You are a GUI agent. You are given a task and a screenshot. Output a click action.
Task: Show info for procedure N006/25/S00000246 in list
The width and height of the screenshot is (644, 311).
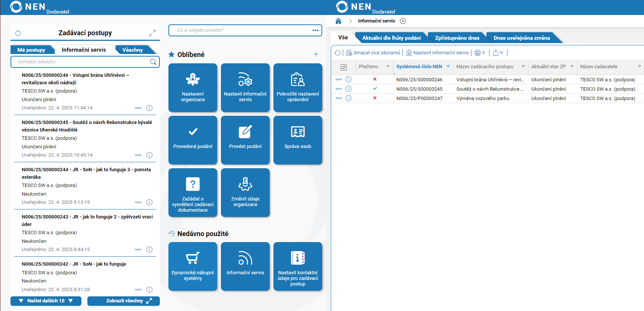(149, 108)
